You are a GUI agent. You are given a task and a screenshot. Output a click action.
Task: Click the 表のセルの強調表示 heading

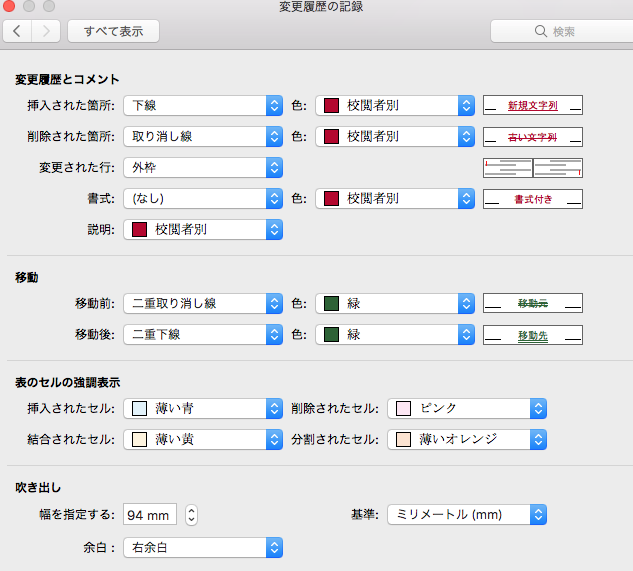tap(68, 382)
